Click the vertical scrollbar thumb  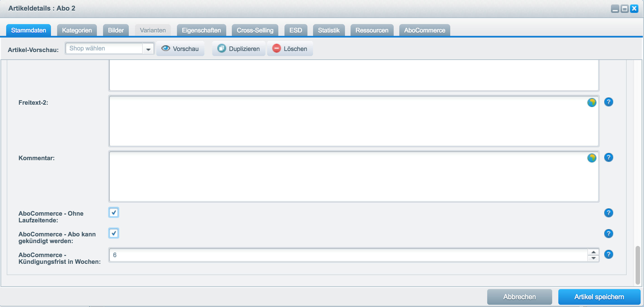coord(638,265)
